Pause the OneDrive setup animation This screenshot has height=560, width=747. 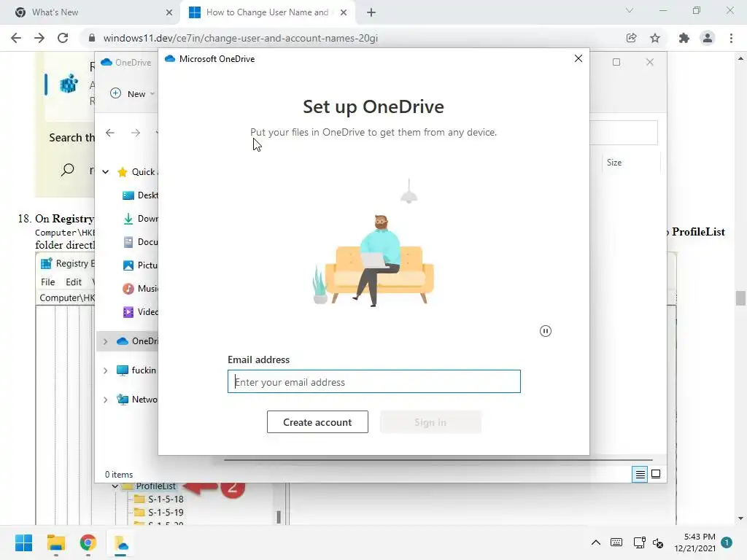pos(546,331)
